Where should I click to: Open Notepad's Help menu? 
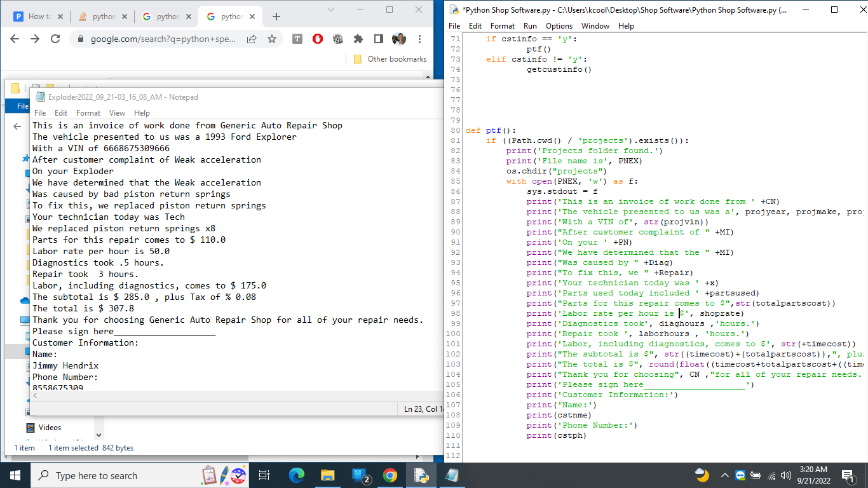(142, 113)
